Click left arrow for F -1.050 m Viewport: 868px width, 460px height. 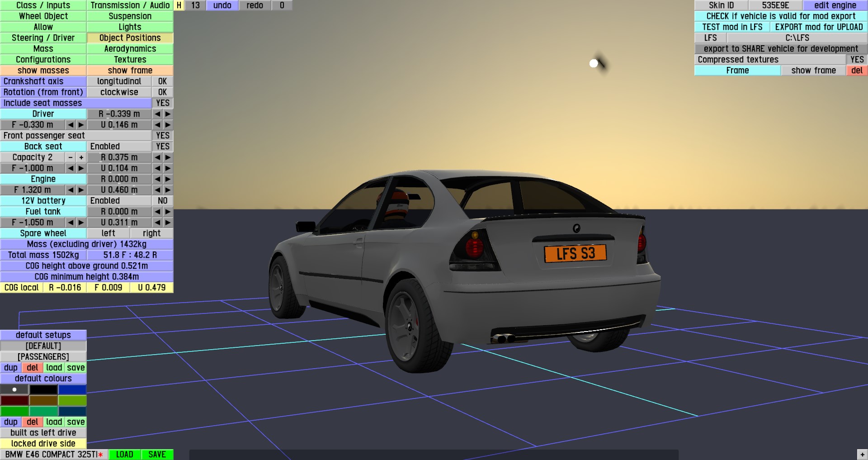[71, 223]
